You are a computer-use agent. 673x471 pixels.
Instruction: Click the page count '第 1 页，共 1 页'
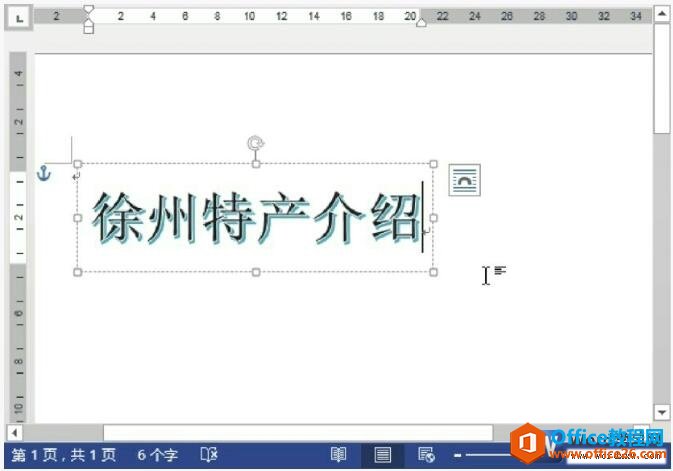(64, 455)
